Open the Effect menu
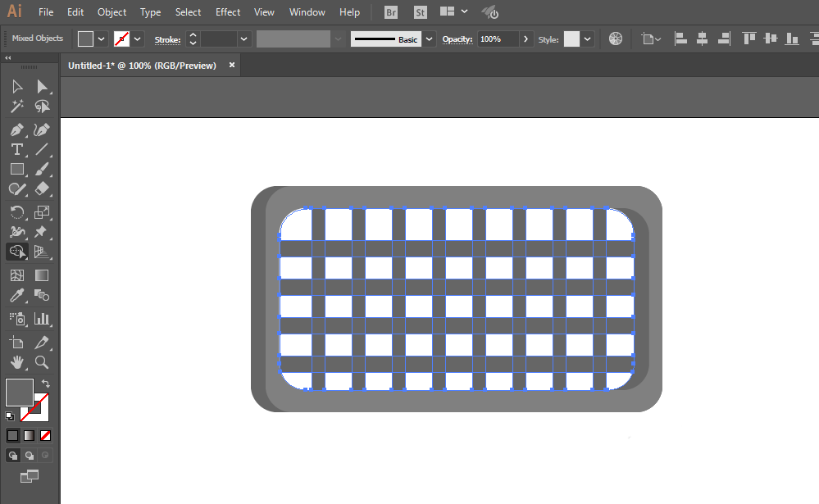The image size is (819, 504). coord(228,12)
